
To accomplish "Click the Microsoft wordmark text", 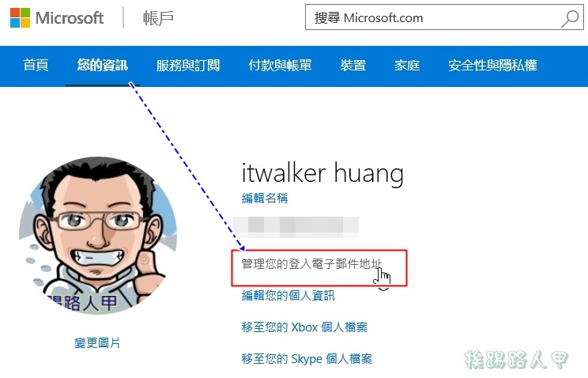I will coord(70,18).
